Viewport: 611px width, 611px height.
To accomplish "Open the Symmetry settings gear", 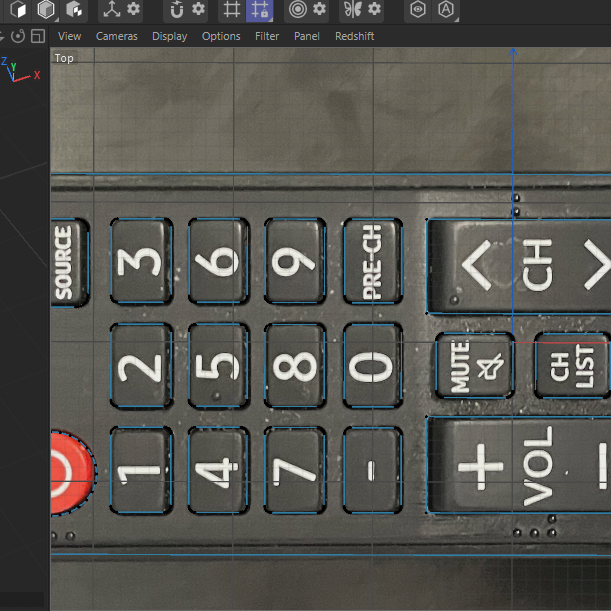I will point(374,9).
